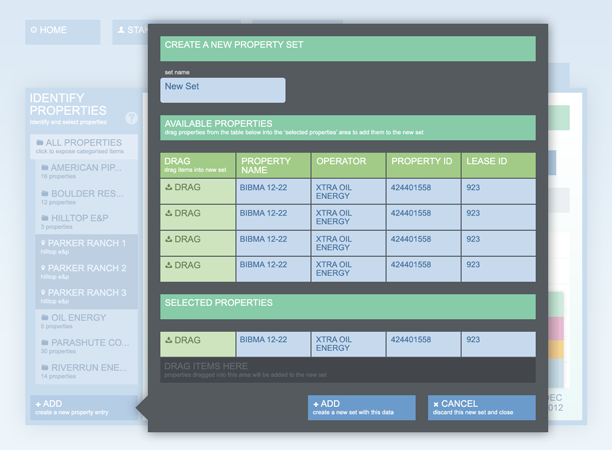Click the pin icon beside PARKER RANCH 3

[43, 292]
